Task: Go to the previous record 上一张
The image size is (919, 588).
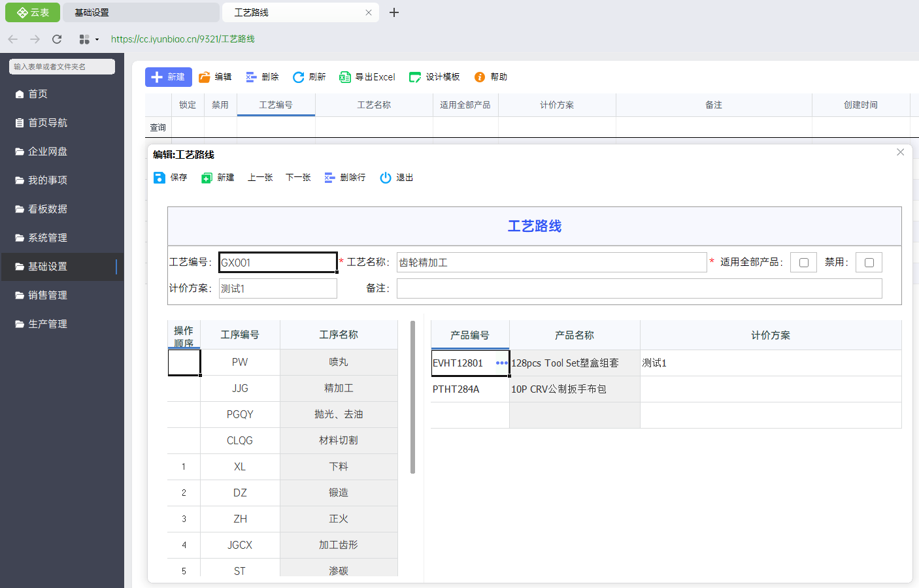Action: point(260,178)
